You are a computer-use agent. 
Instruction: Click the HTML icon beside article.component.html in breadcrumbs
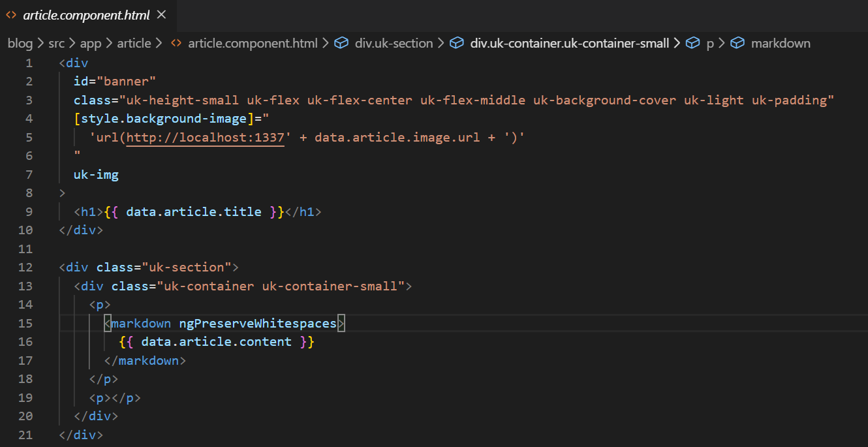pos(175,43)
